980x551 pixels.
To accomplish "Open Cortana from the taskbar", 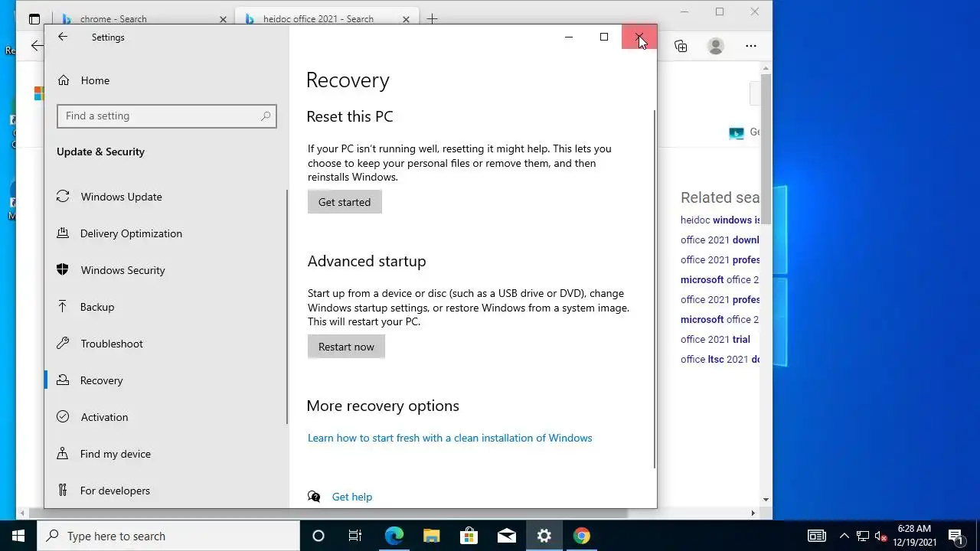I will tap(318, 536).
